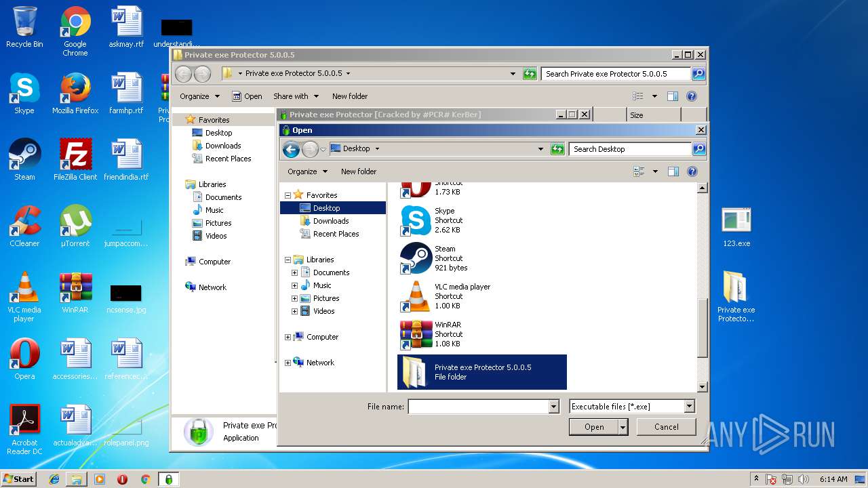Toggle preview pane in the Open dialog

coord(673,171)
